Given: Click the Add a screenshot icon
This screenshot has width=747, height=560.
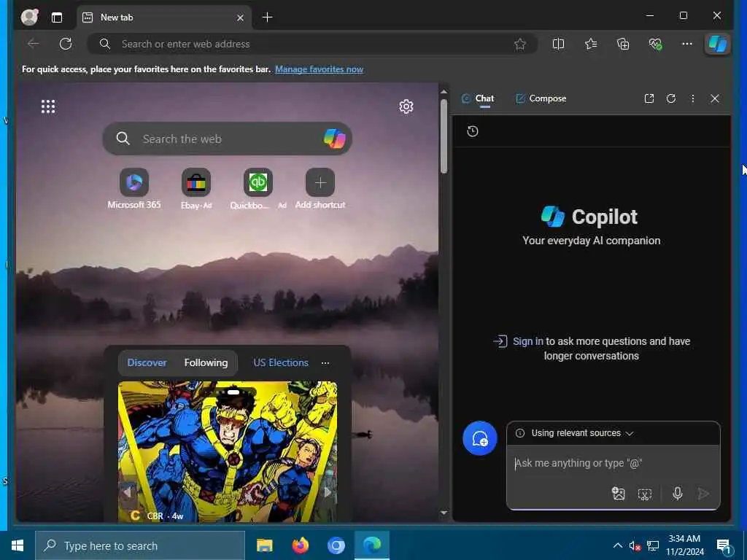Looking at the screenshot, I should [x=644, y=494].
